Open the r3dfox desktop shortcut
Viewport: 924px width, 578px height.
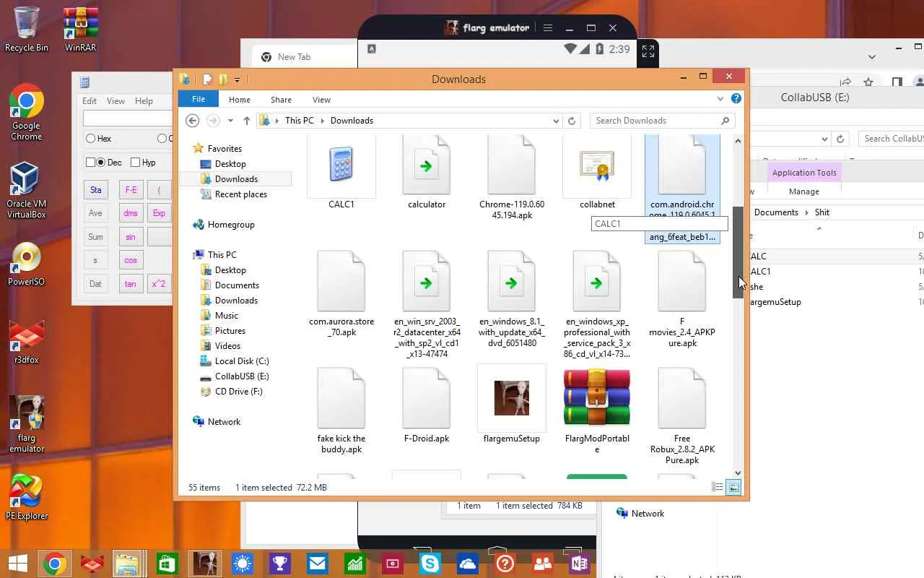coord(27,342)
